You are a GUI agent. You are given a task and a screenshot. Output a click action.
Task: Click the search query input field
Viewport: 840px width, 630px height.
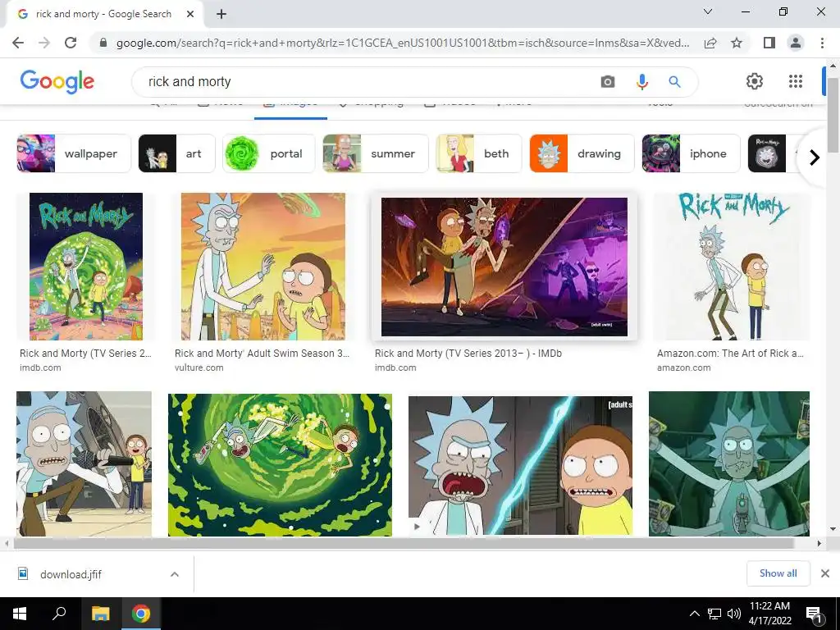[x=364, y=81]
